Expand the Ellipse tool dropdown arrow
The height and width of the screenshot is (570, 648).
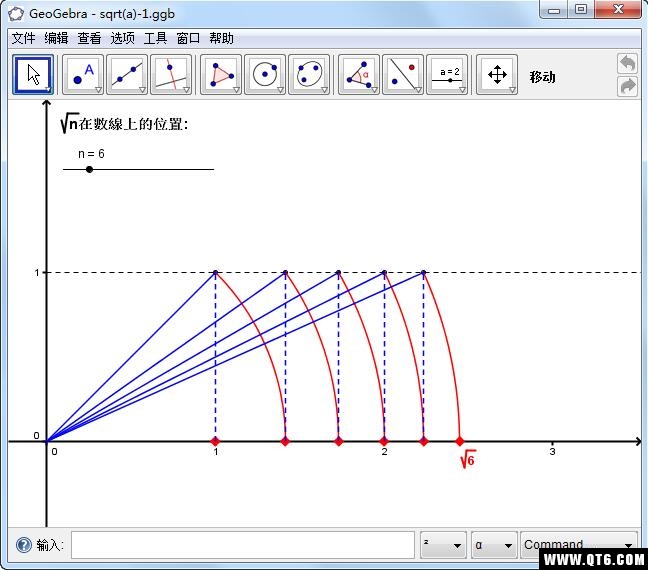pyautogui.click(x=324, y=90)
